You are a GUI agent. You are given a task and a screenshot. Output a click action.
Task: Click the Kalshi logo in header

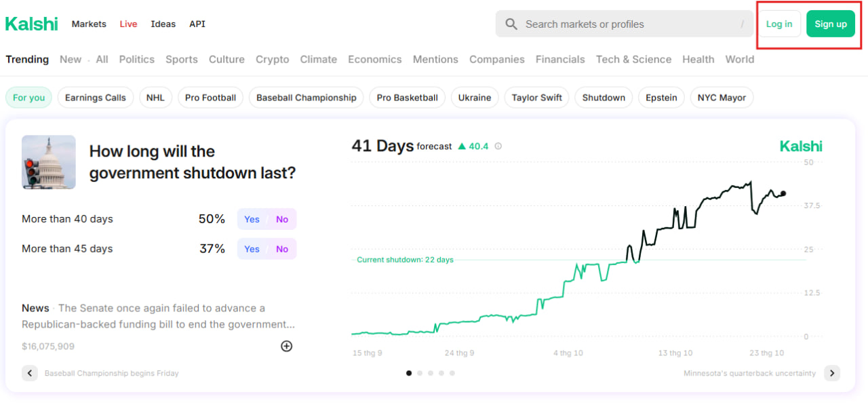[32, 24]
